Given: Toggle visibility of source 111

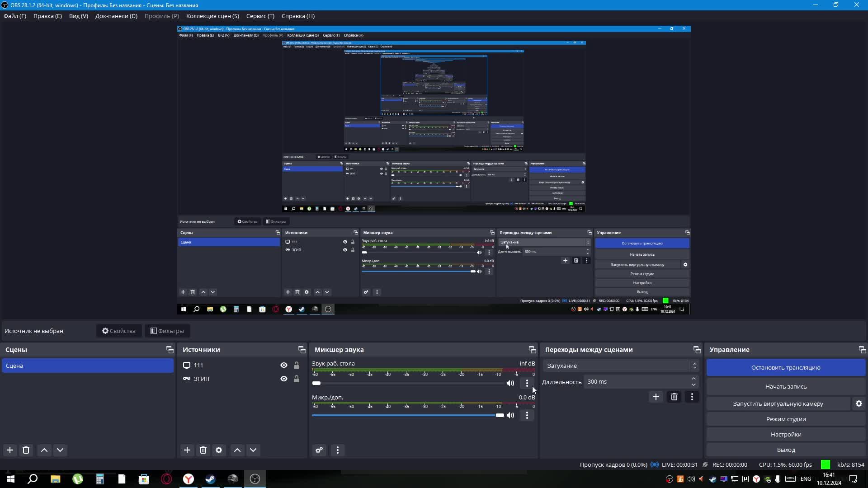Looking at the screenshot, I should tap(284, 365).
